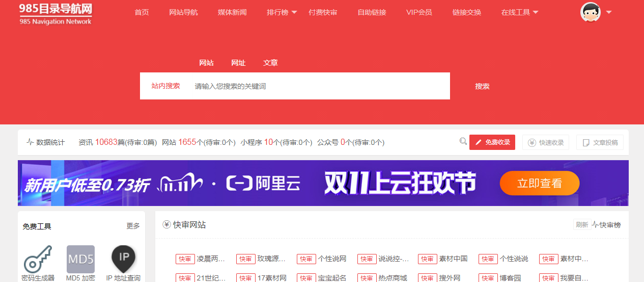The width and height of the screenshot is (644, 282).
Task: Open the 素材中… site link
Action: [x=574, y=259]
